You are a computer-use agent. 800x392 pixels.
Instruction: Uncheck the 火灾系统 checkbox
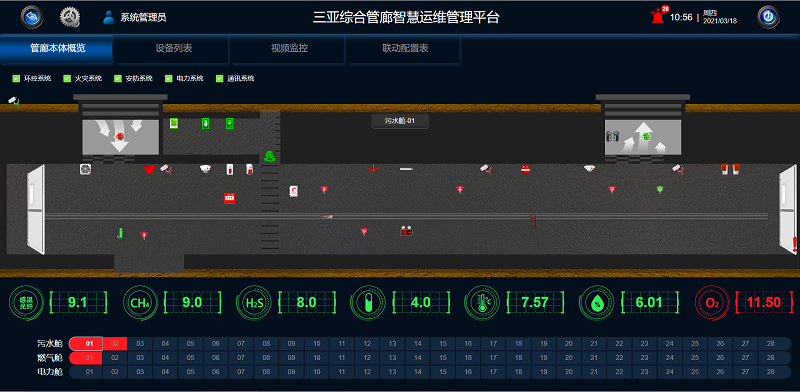pos(67,79)
